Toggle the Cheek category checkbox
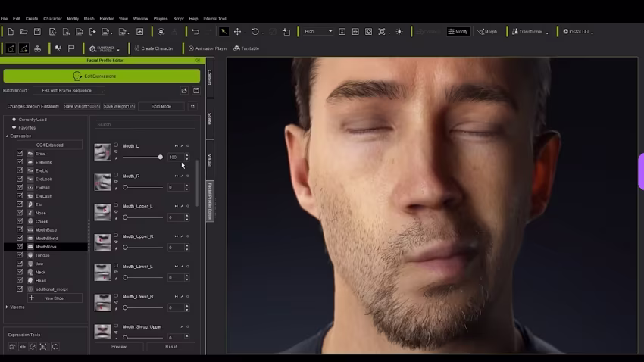Screen dimensions: 644x362 tap(20, 221)
